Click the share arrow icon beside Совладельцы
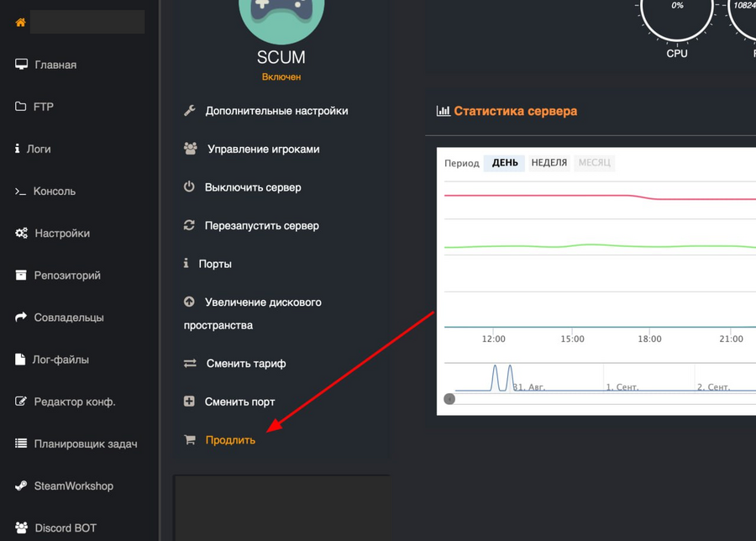This screenshot has height=541, width=756. 21,318
